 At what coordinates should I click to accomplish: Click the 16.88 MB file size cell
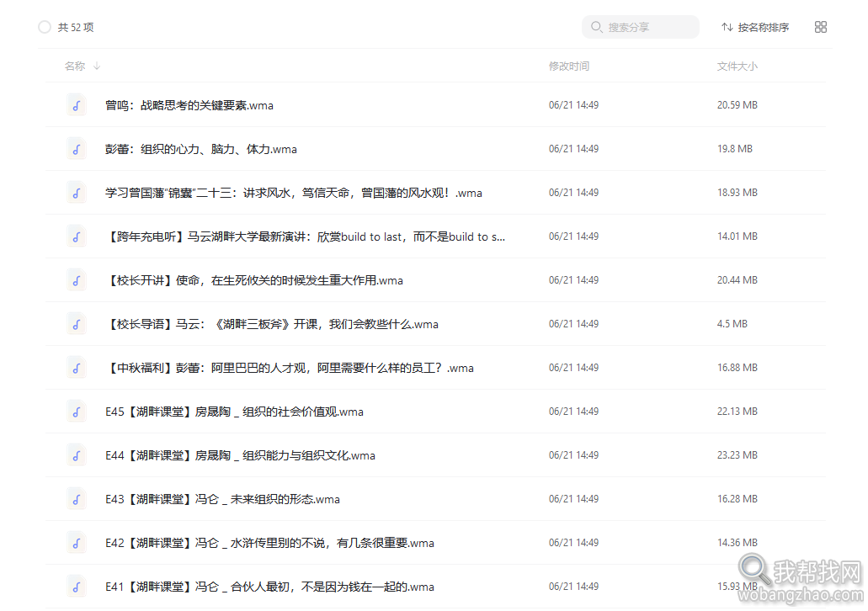(737, 368)
